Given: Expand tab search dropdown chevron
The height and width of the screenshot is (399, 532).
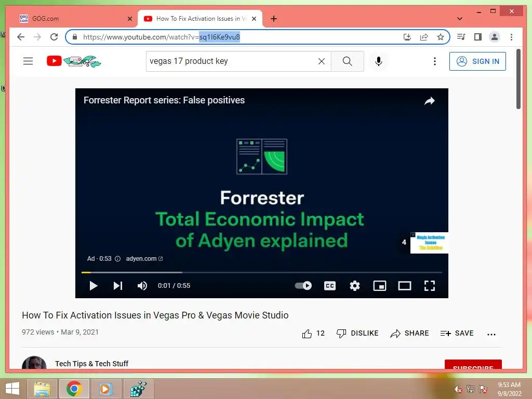Looking at the screenshot, I should [460, 19].
